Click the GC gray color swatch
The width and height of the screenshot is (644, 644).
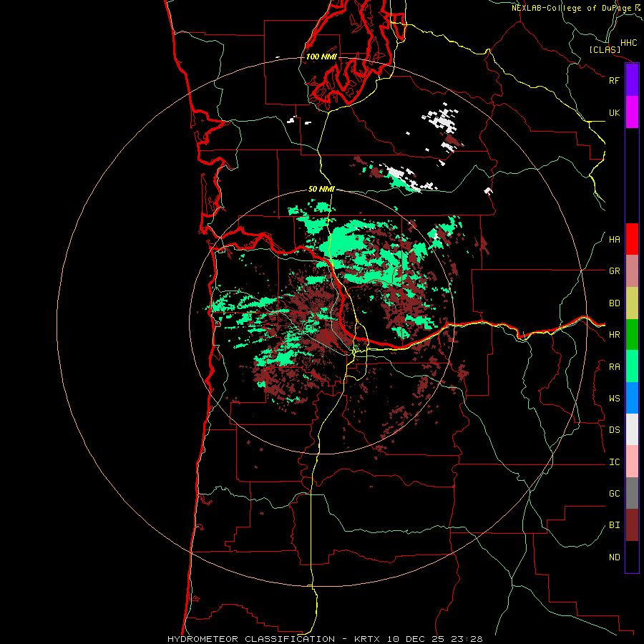632,493
